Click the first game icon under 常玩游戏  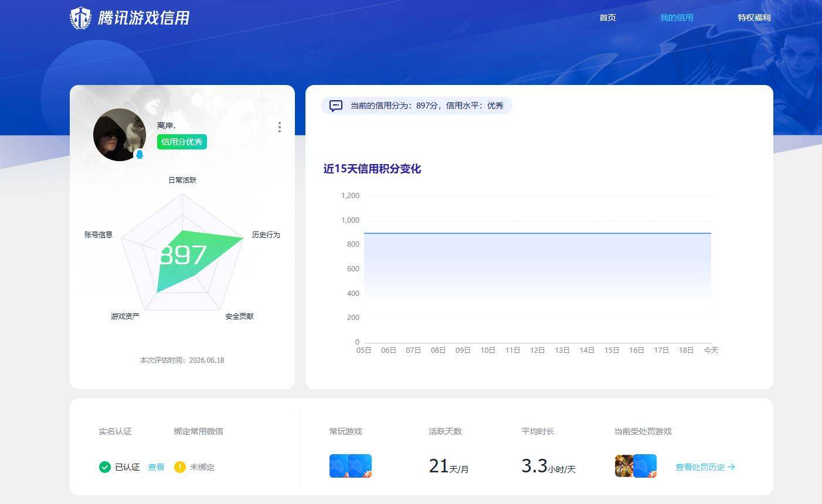pyautogui.click(x=339, y=466)
